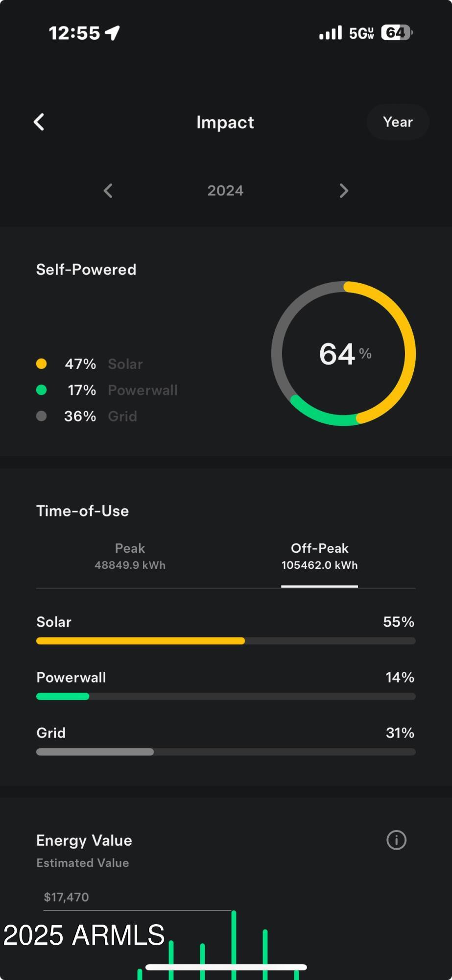Image resolution: width=452 pixels, height=980 pixels.
Task: Tap the tallest green bar in chart
Action: pos(234,945)
